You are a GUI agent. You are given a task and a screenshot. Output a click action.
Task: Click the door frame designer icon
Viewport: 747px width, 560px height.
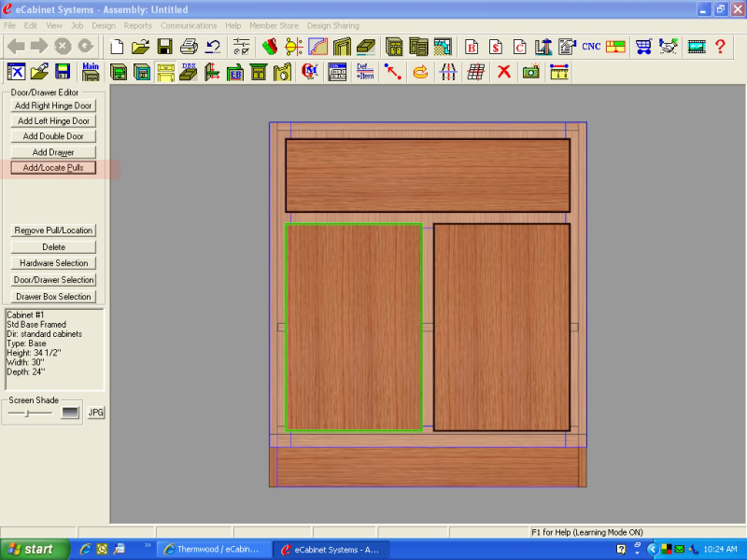coord(342,47)
